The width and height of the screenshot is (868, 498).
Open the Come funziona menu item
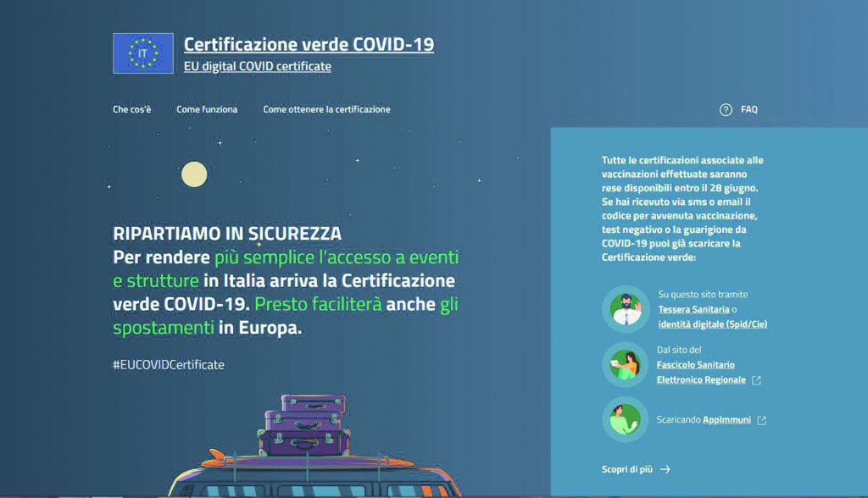[x=207, y=109]
